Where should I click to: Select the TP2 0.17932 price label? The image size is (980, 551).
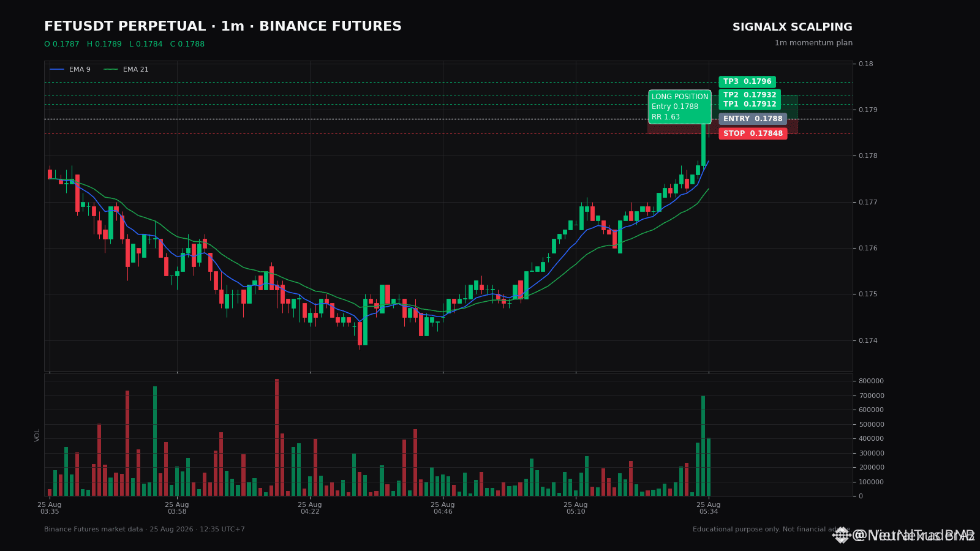[750, 95]
